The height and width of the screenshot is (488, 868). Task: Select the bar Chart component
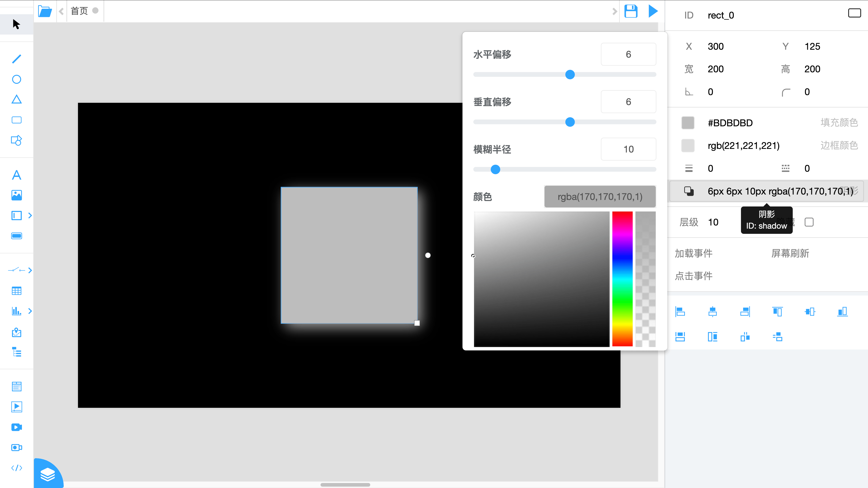tap(17, 311)
